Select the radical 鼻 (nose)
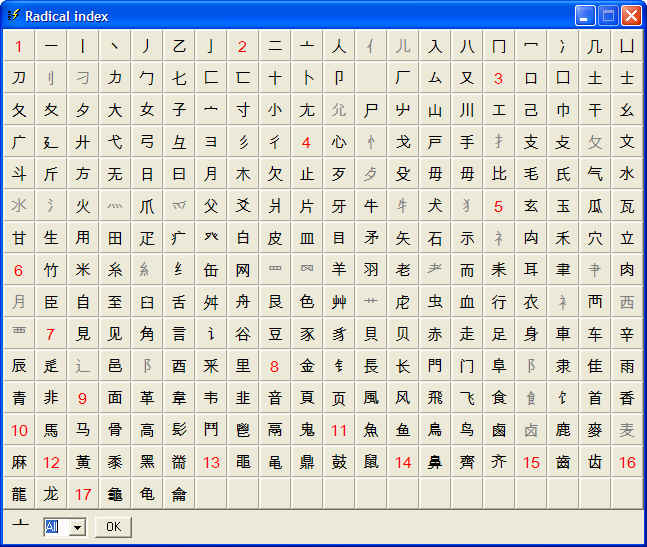Viewport: 647px width, 547px height. (x=435, y=462)
